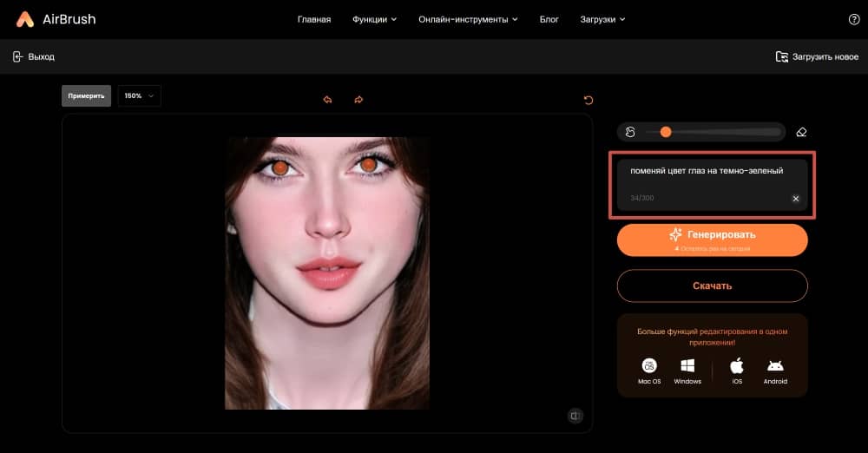The height and width of the screenshot is (453, 868).
Task: Open the 150% zoom dropdown
Action: click(140, 95)
